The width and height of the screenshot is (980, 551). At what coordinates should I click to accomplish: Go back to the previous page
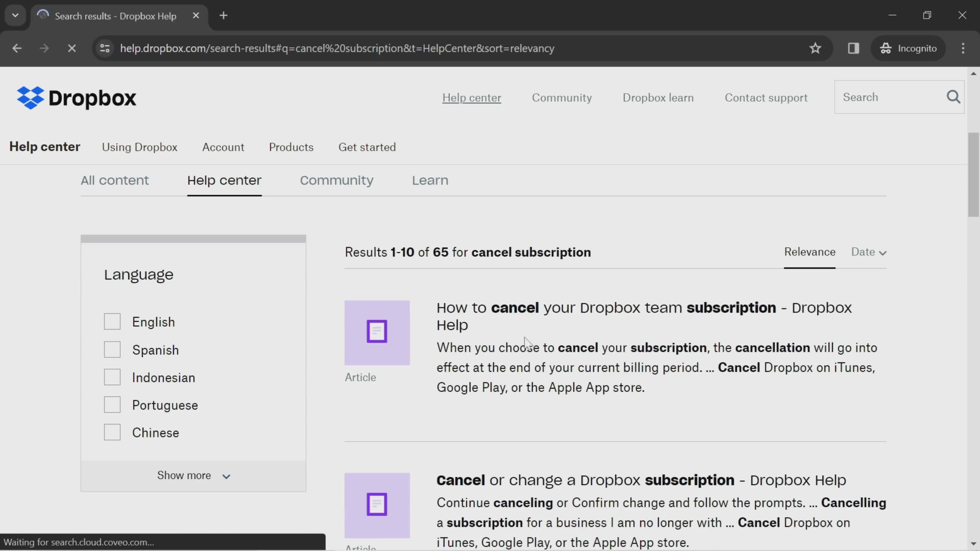pos(17,48)
